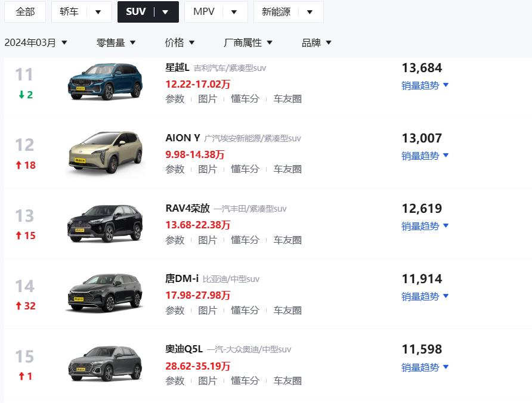The image size is (532, 403).
Task: Open the 品牌 filter dropdown
Action: 316,43
